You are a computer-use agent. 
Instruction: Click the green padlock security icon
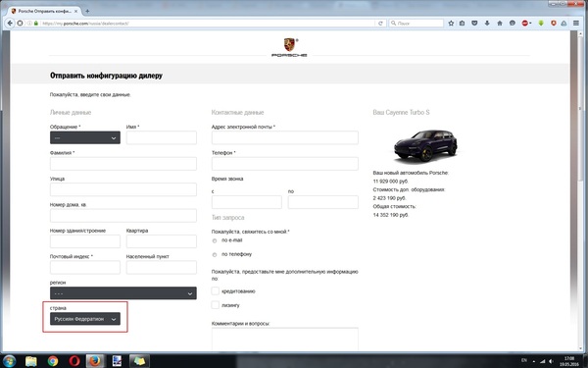pos(36,23)
